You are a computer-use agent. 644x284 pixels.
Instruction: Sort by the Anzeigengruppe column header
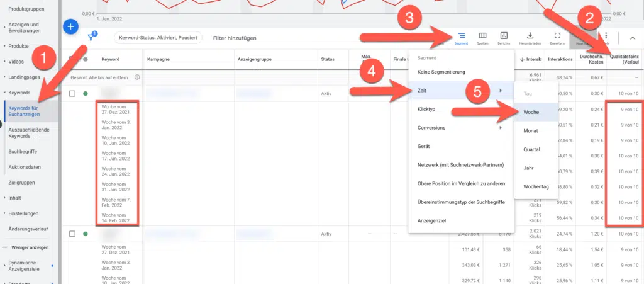coord(255,59)
